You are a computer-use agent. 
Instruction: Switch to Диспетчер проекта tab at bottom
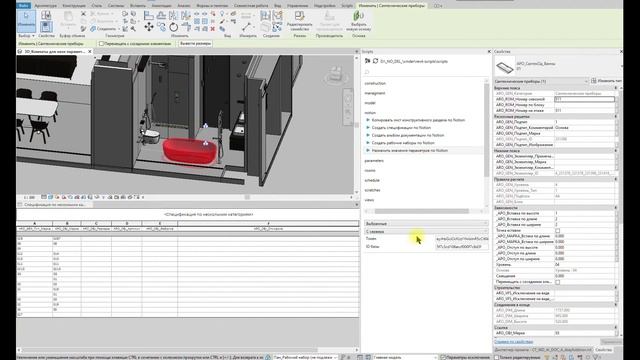coord(543,350)
